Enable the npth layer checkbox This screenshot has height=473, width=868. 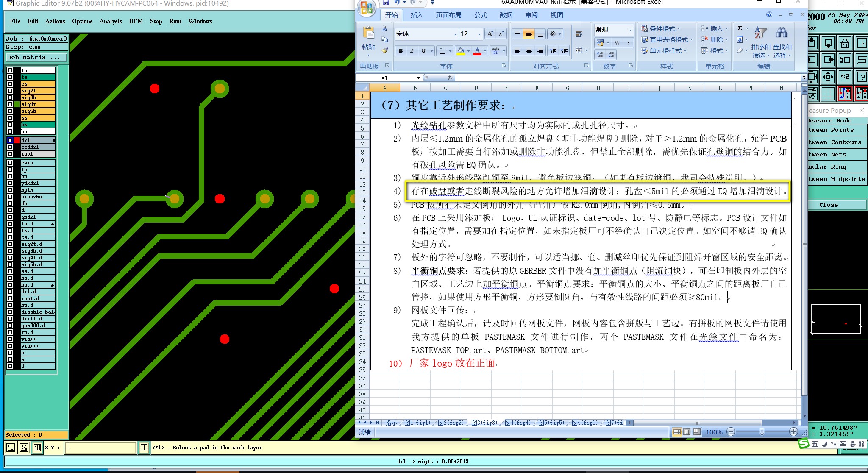click(10, 190)
